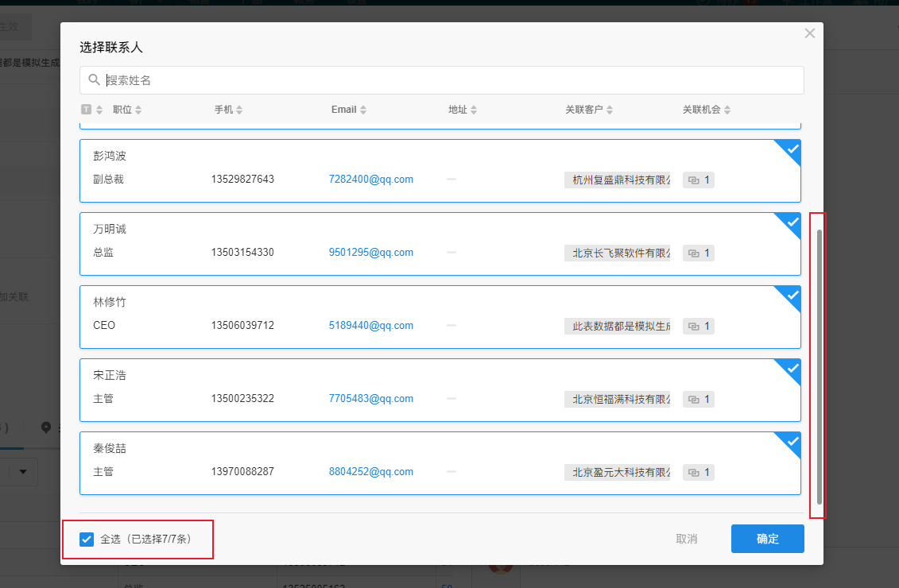Uncheck the 全选 select-all checkbox
This screenshot has width=899, height=588.
tap(87, 540)
